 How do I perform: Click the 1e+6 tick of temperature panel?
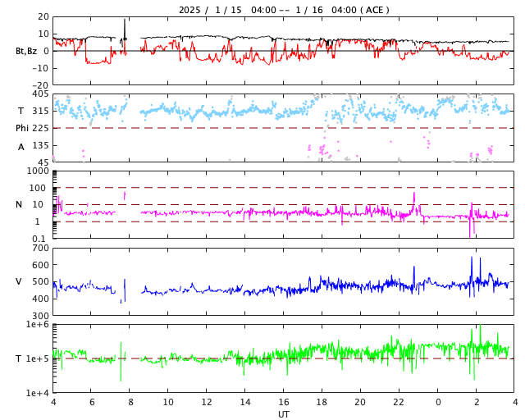click(x=36, y=325)
